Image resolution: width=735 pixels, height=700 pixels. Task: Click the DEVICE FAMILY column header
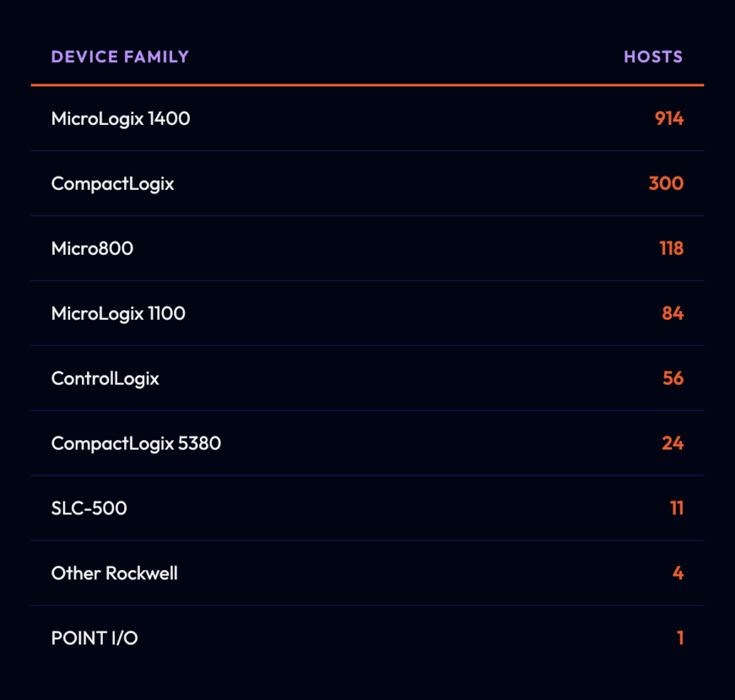tap(120, 57)
